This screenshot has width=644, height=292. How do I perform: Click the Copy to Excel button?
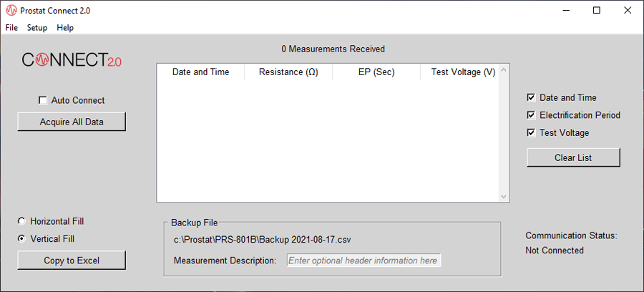[x=72, y=261]
